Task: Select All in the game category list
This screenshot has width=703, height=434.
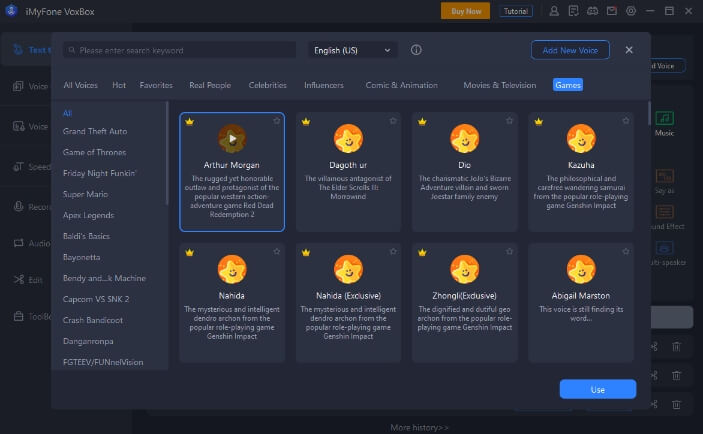Action: pyautogui.click(x=67, y=113)
